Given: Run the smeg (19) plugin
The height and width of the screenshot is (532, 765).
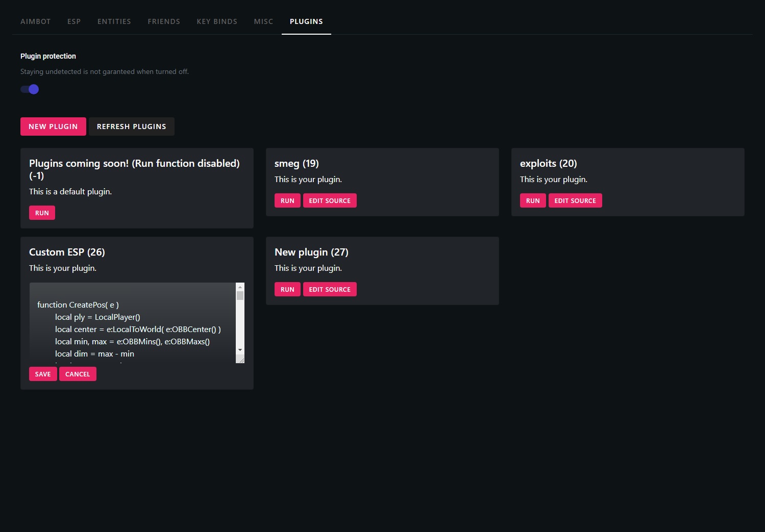Looking at the screenshot, I should 287,200.
